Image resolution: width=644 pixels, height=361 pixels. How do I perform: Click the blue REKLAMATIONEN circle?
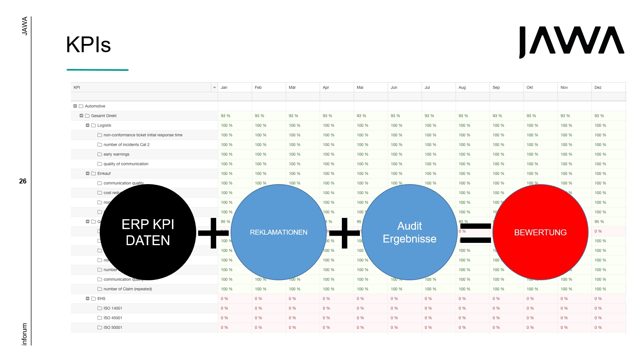coord(279,232)
